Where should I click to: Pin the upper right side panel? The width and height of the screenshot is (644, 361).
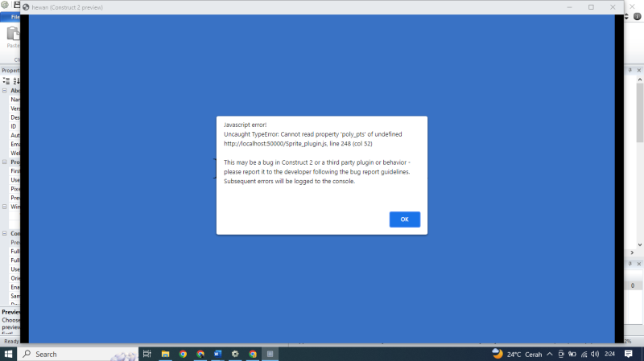coord(630,71)
